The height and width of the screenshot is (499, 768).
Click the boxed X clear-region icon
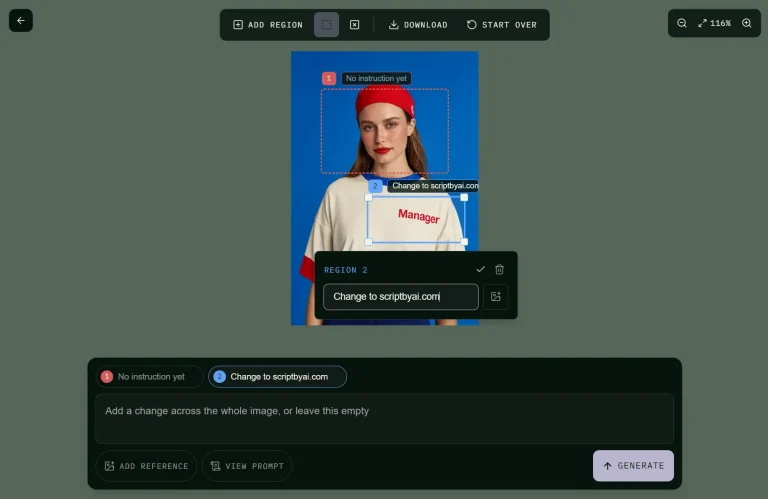click(355, 25)
